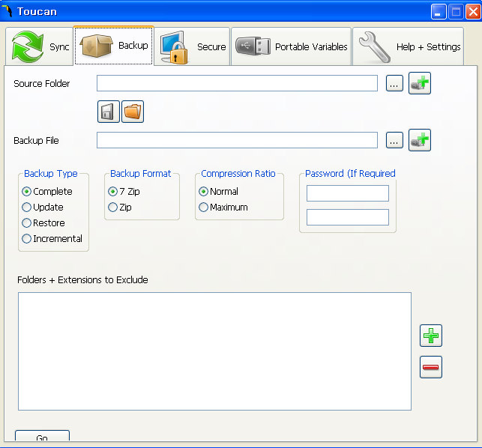Viewport: 482px width, 448px height.
Task: Click the first password field
Action: pyautogui.click(x=348, y=193)
